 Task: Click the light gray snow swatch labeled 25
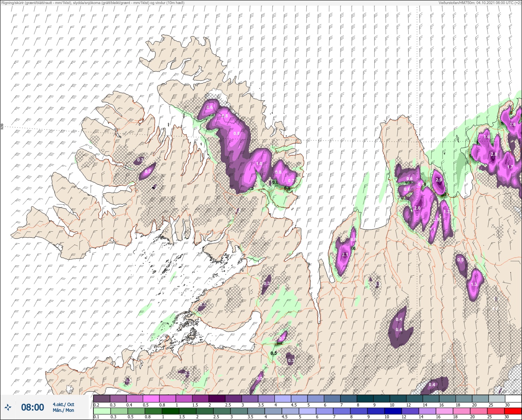coord(497,398)
